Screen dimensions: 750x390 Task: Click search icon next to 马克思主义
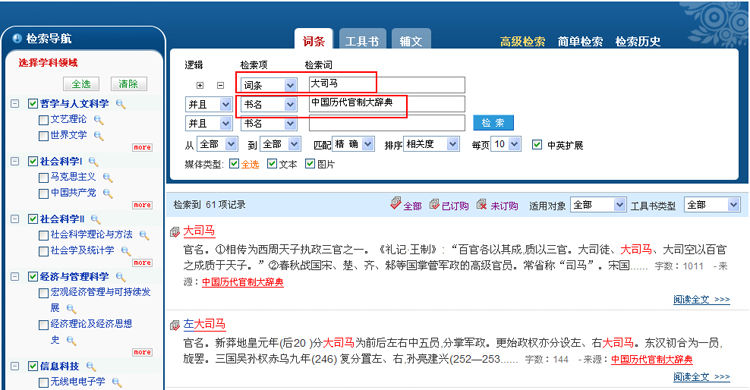click(108, 178)
